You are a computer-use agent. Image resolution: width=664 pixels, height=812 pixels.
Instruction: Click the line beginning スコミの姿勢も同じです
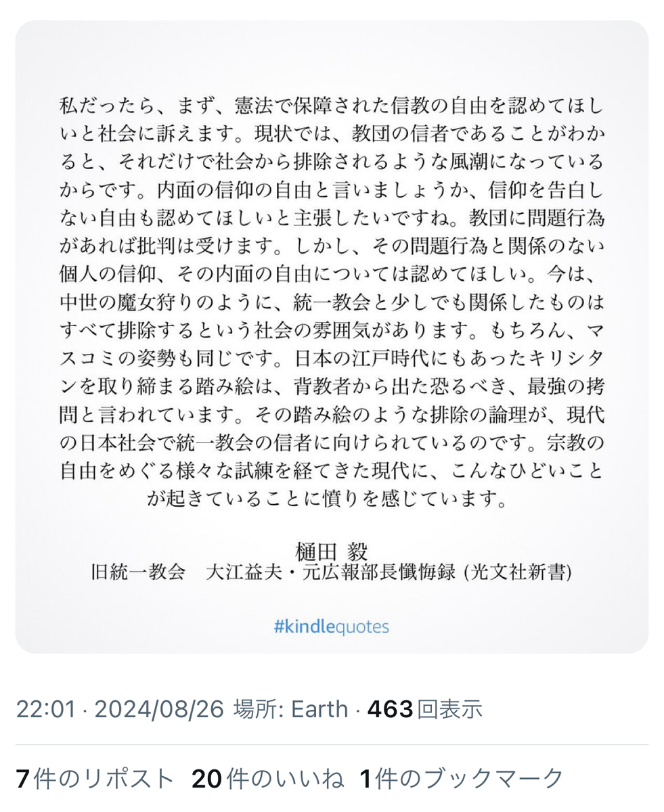[x=332, y=359]
